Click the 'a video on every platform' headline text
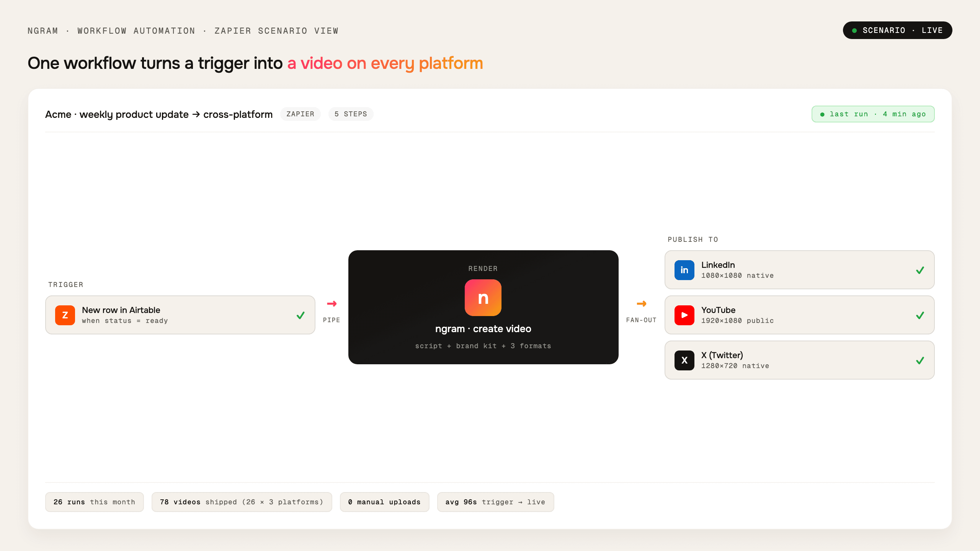Image resolution: width=980 pixels, height=551 pixels. [x=385, y=64]
